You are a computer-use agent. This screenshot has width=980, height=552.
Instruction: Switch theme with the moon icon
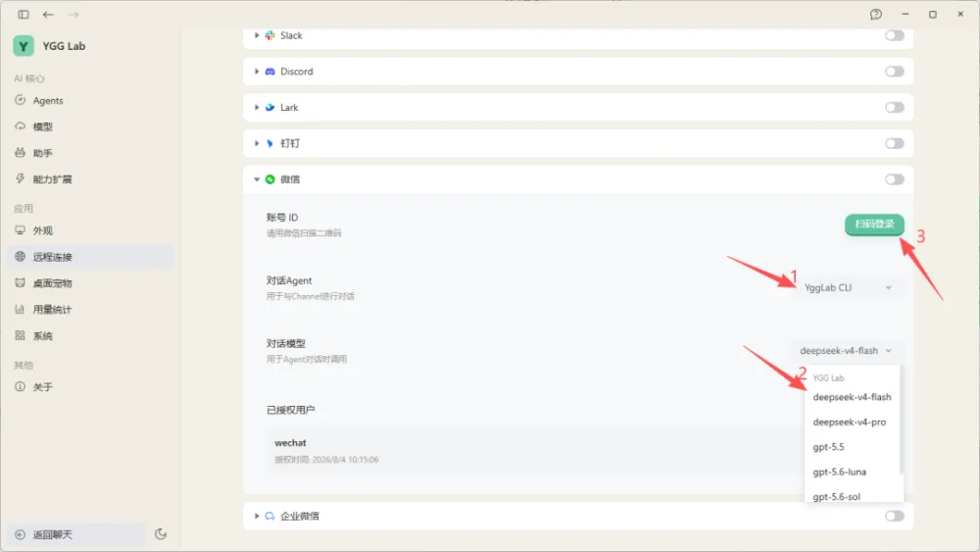[161, 534]
